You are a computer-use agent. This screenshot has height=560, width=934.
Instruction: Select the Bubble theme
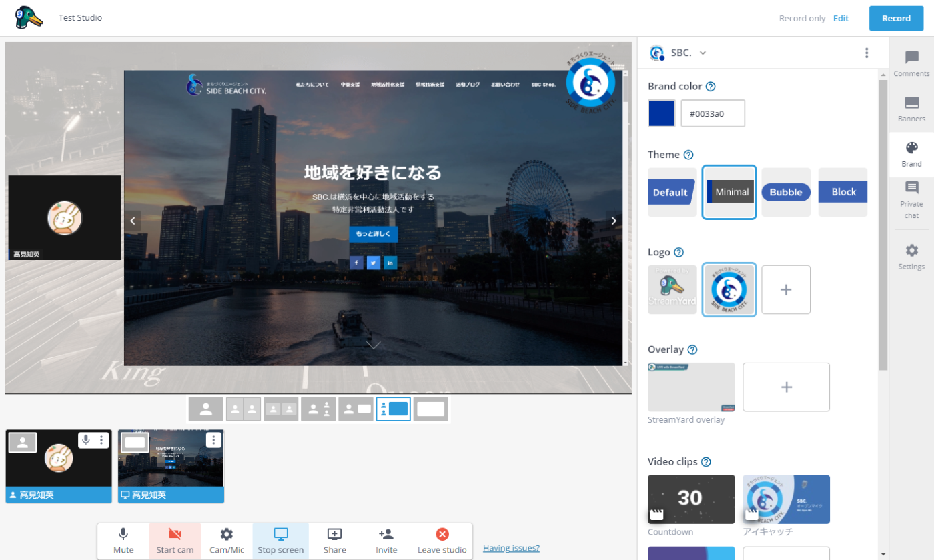click(x=786, y=192)
